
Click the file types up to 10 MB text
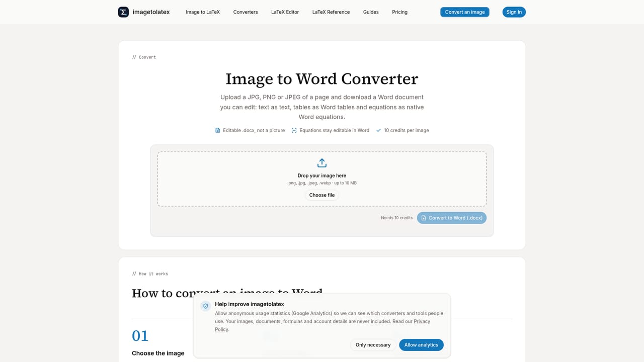(322, 183)
